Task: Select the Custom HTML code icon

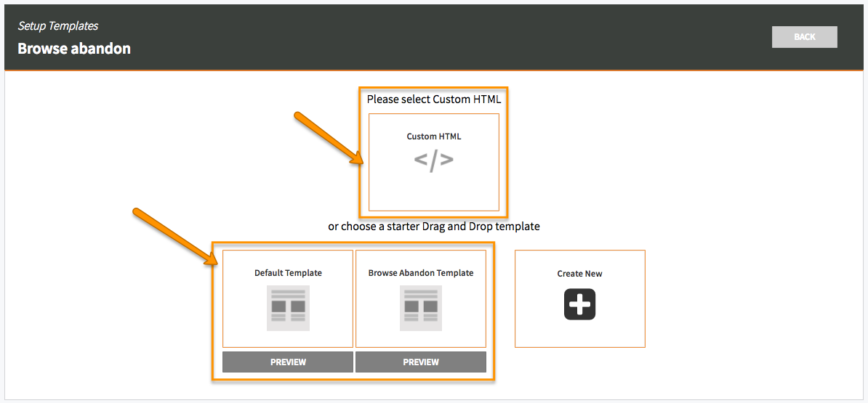Action: tap(433, 160)
